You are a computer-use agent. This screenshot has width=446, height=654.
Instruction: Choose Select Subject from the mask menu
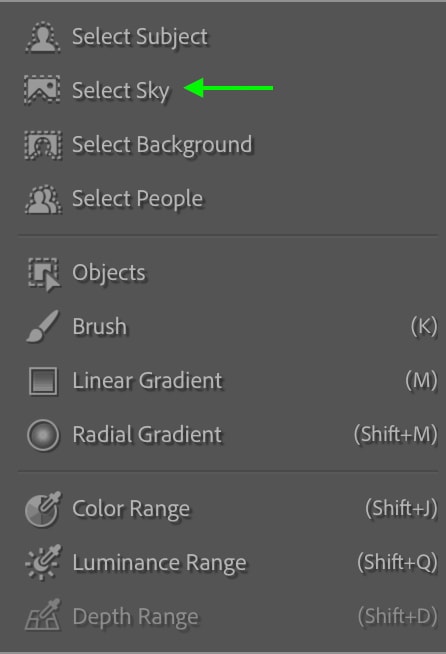click(x=140, y=37)
